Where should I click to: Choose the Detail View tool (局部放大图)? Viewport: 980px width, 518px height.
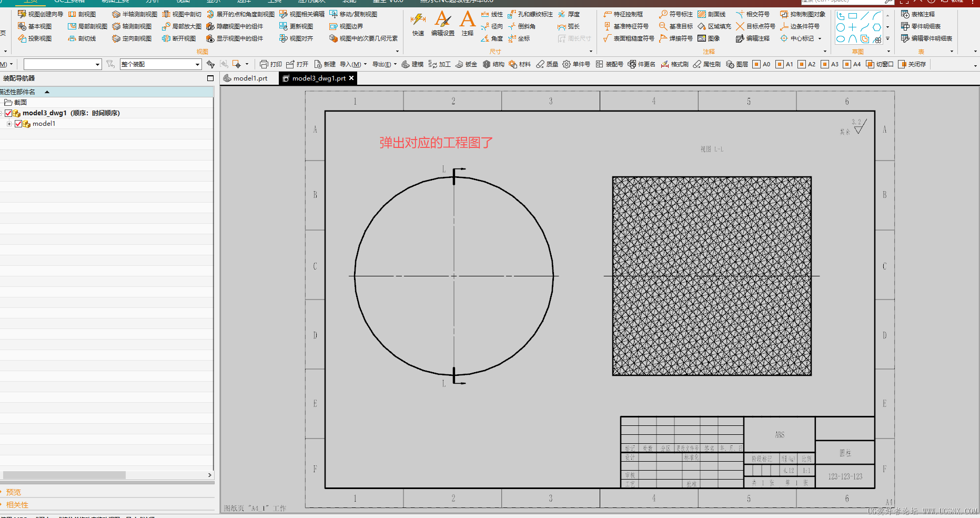pos(182,26)
